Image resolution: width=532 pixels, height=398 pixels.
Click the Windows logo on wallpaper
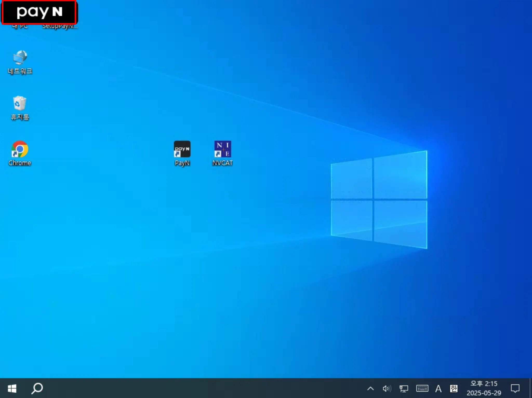pos(379,199)
